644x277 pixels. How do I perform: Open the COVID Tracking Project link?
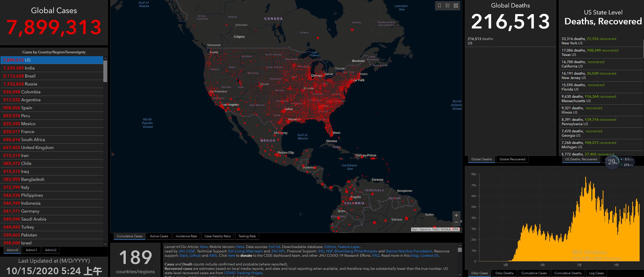click(243, 273)
